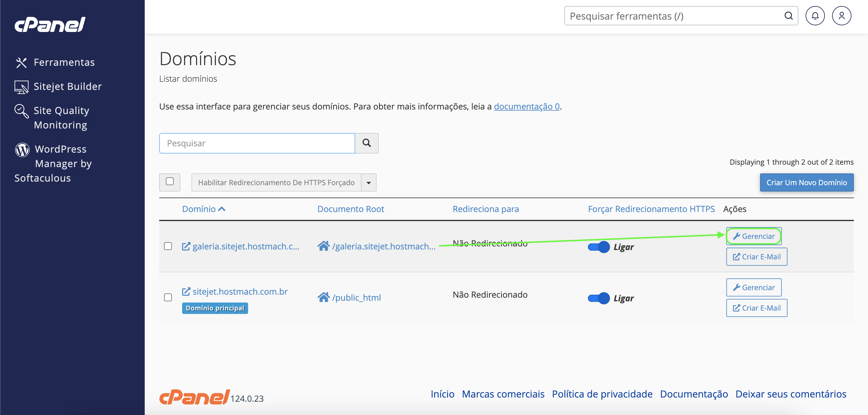Click Gerenciar for galeria.sitejet domain
The height and width of the screenshot is (415, 868).
[754, 236]
